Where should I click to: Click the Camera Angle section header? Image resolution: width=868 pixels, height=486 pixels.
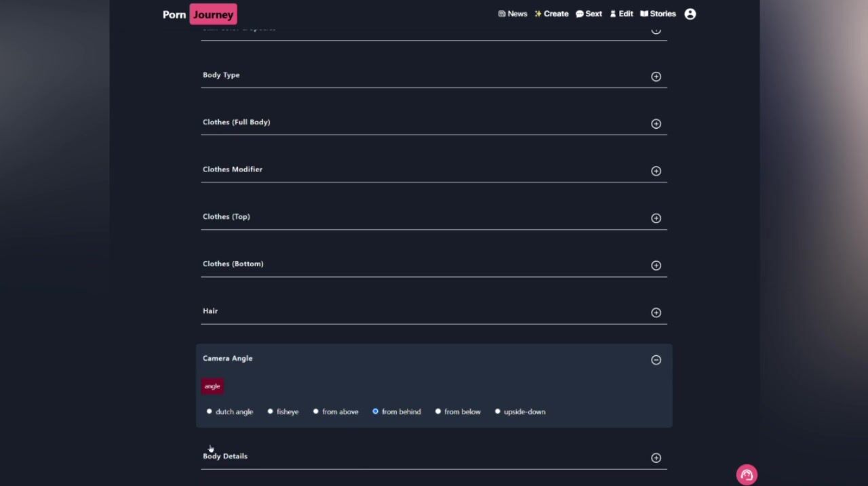tap(228, 359)
